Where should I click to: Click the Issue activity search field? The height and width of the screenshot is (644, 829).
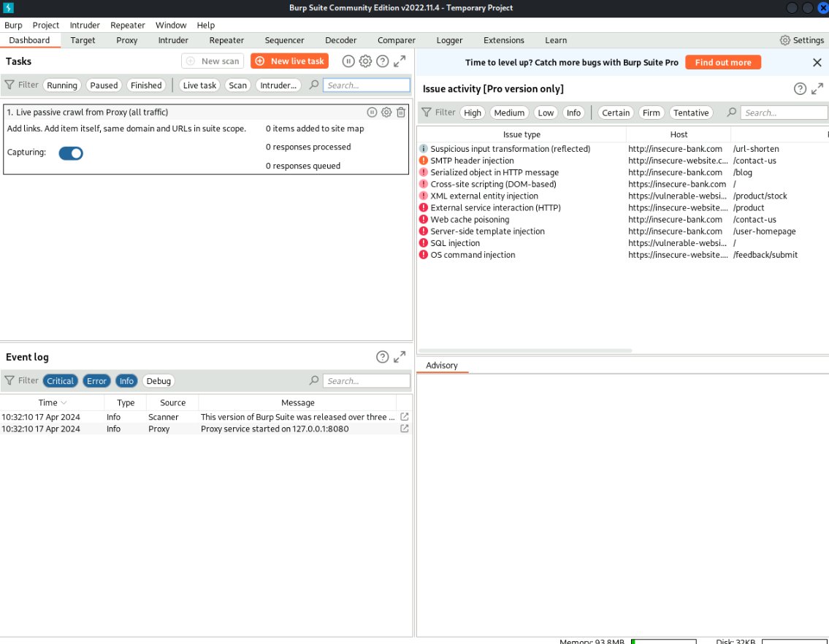[x=784, y=112]
